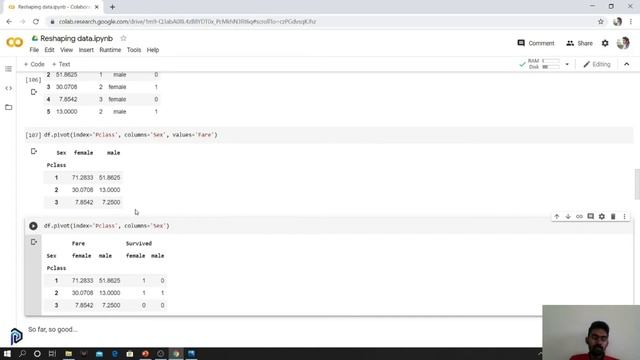
Task: Clear output of the bottom pivot cell
Action: tap(34, 242)
